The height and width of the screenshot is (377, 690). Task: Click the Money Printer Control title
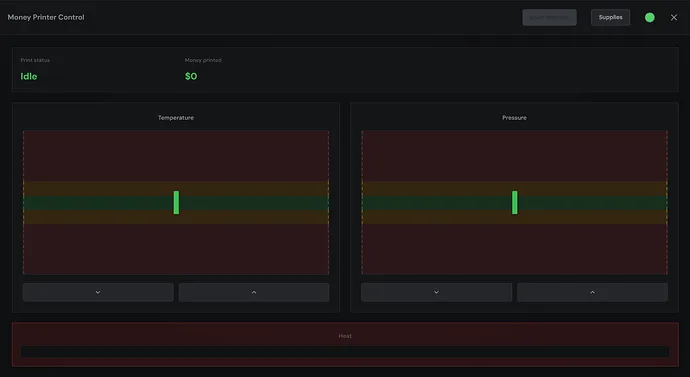pyautogui.click(x=46, y=17)
